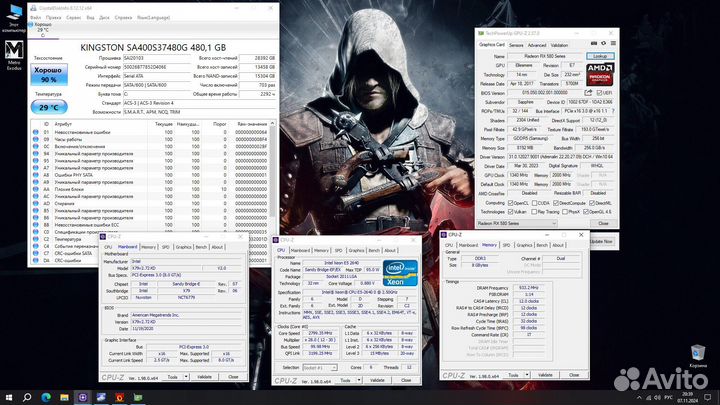Click the Update Now button beside GPU-Z
Viewport: 720px width, 405px height.
[x=601, y=242]
